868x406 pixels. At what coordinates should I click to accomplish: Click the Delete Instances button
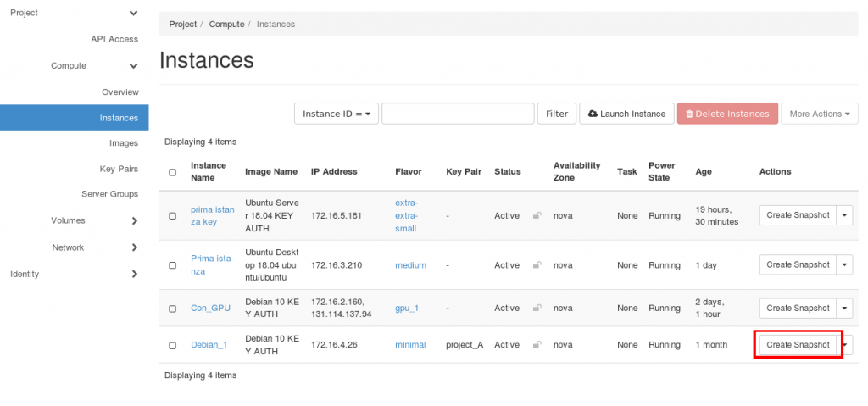click(x=727, y=114)
